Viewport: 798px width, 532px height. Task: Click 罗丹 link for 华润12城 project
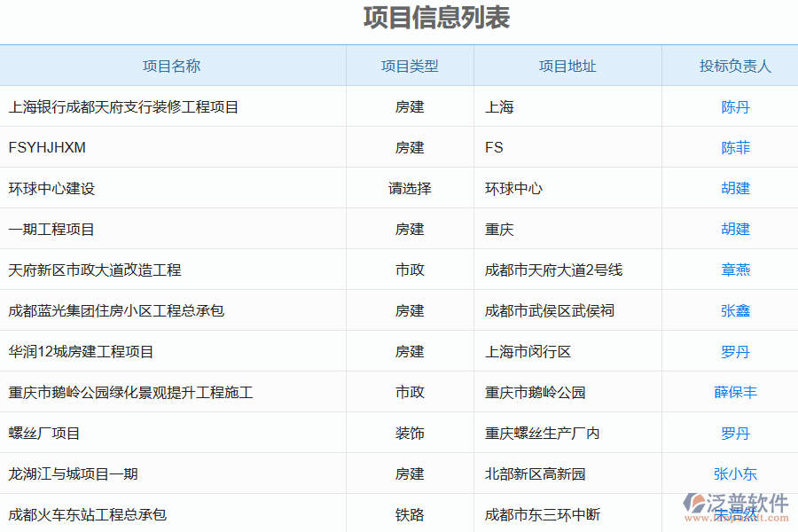point(736,351)
